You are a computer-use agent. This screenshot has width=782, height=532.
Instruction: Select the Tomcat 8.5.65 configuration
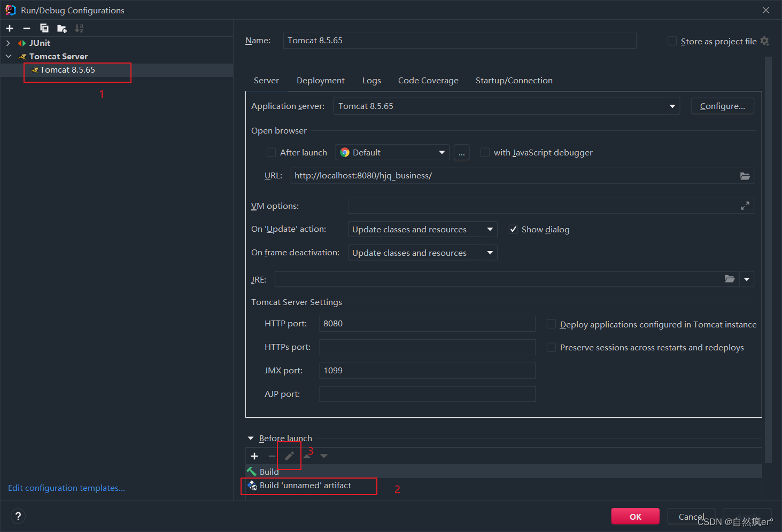click(68, 69)
